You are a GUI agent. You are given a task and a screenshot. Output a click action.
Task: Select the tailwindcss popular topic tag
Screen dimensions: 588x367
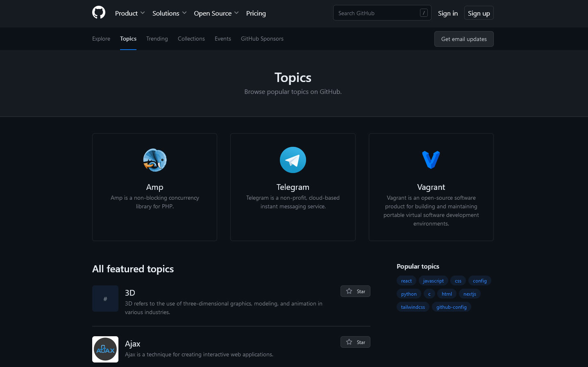point(413,307)
